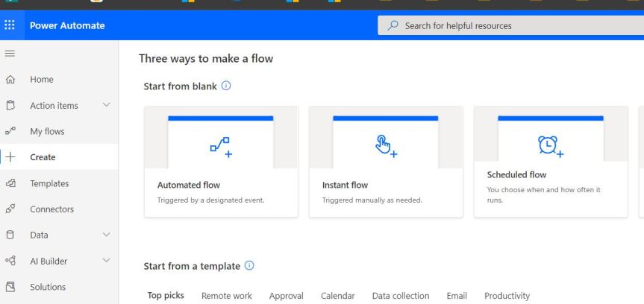The image size is (644, 304).
Task: Select the Approval template tab
Action: point(286,296)
